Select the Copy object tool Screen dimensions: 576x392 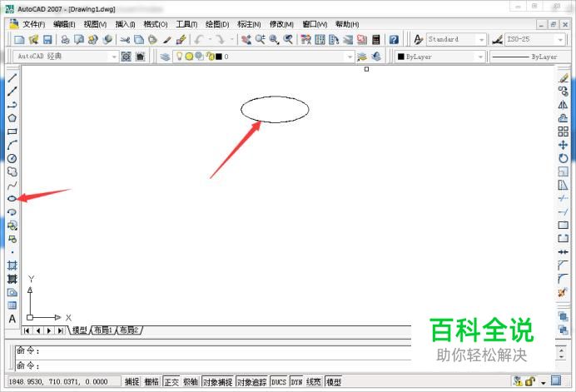pos(564,91)
